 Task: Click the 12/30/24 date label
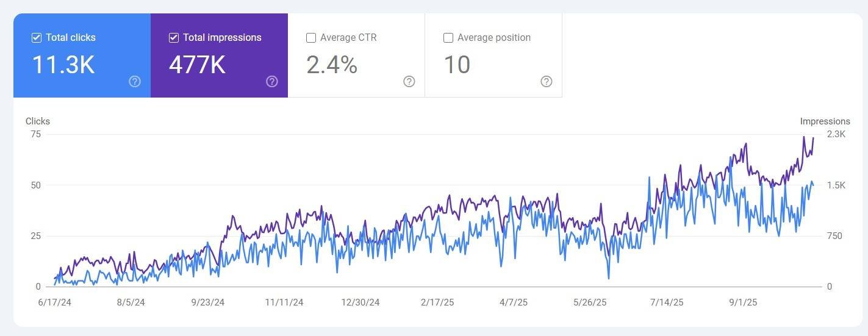point(360,302)
